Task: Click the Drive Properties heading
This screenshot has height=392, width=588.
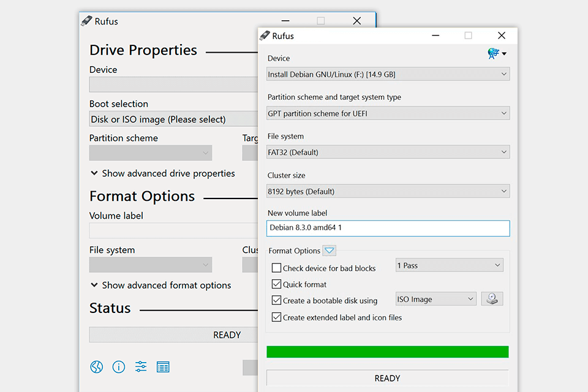Action: pyautogui.click(x=143, y=50)
